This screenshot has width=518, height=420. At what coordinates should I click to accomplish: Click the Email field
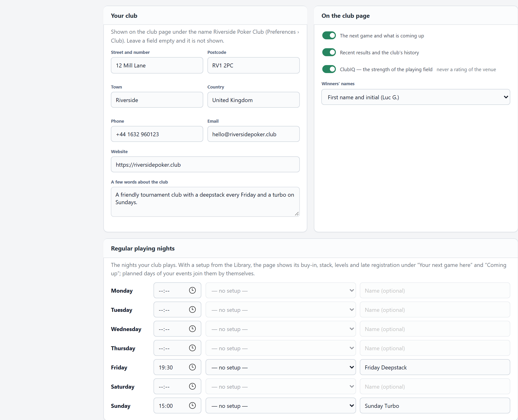tap(253, 134)
